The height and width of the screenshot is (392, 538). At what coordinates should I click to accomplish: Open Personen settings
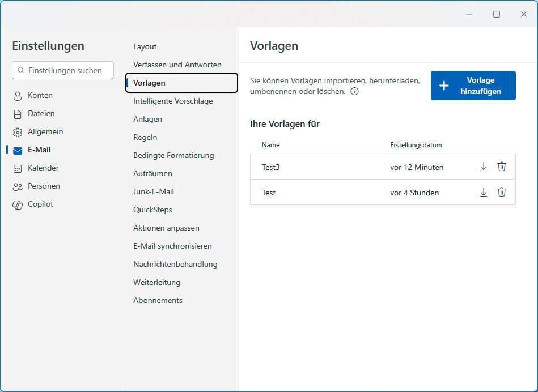[44, 186]
